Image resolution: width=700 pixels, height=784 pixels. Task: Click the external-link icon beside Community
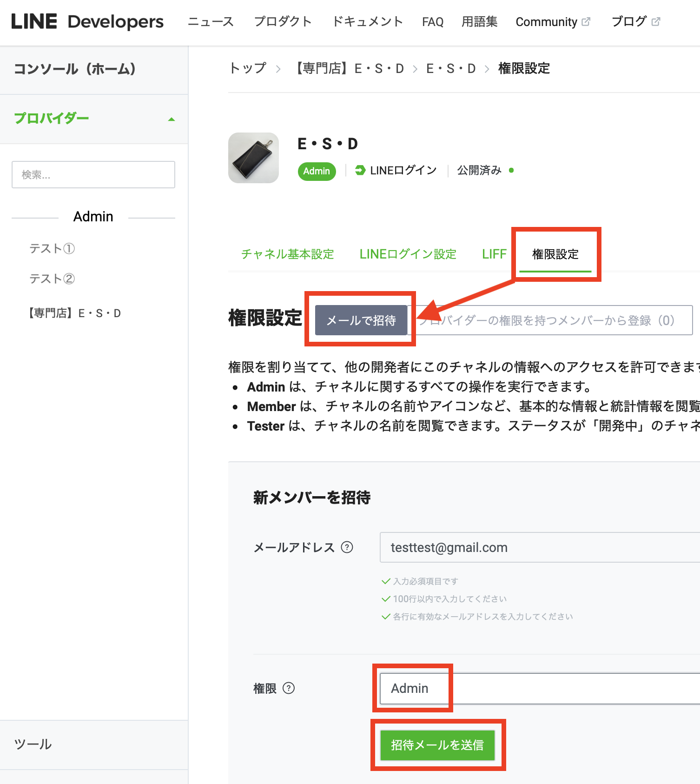click(x=586, y=22)
